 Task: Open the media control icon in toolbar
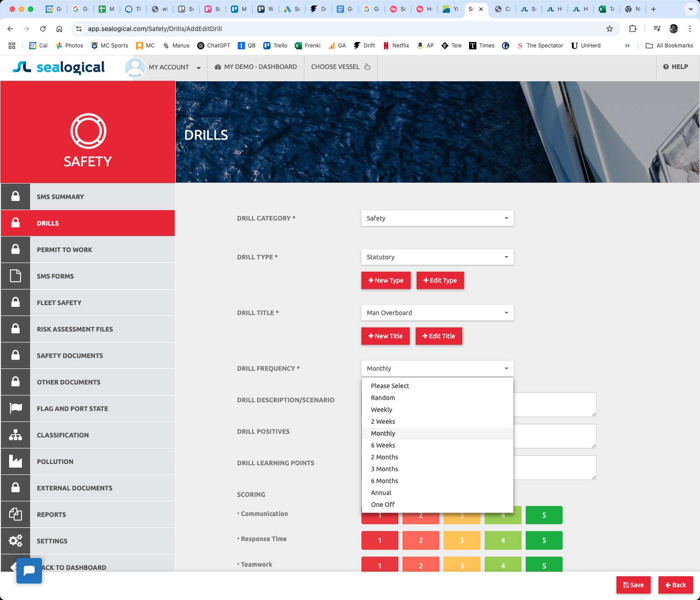pyautogui.click(x=657, y=29)
